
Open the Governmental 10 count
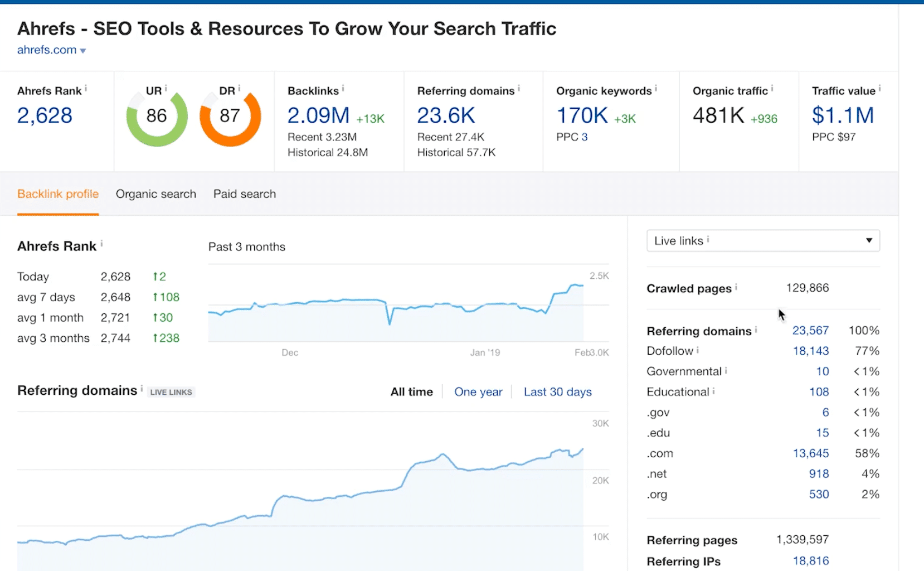pos(823,371)
